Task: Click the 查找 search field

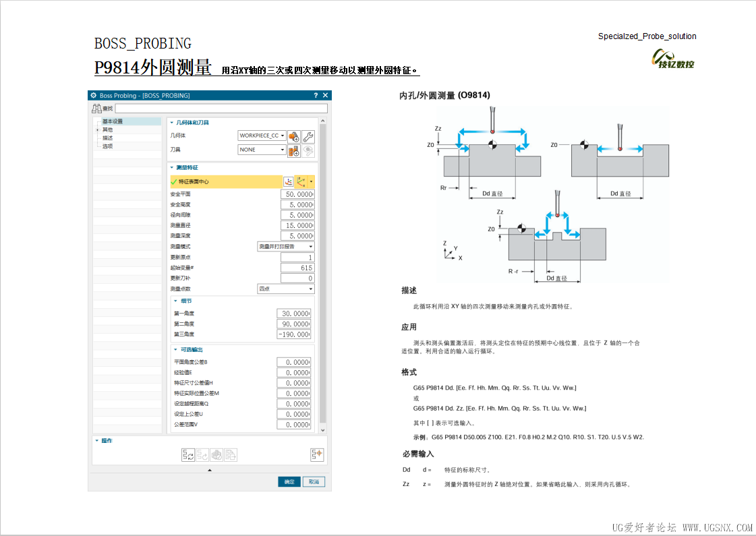Action: (x=221, y=109)
